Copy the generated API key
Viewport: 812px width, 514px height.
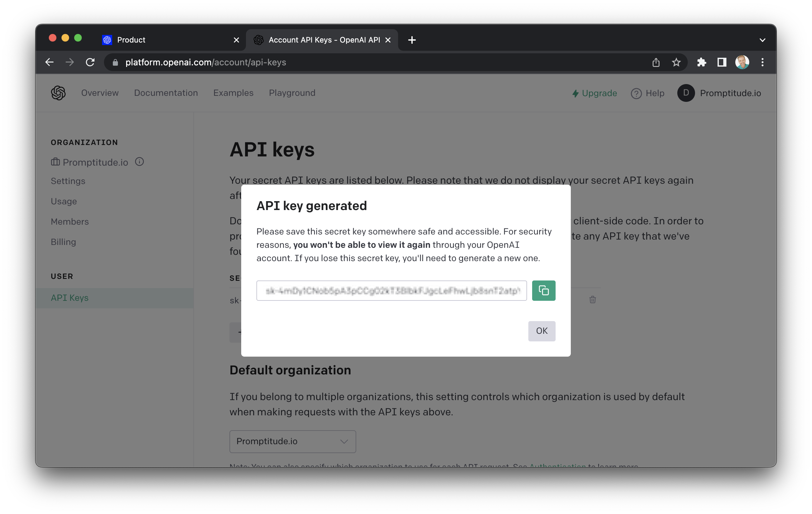pyautogui.click(x=544, y=290)
